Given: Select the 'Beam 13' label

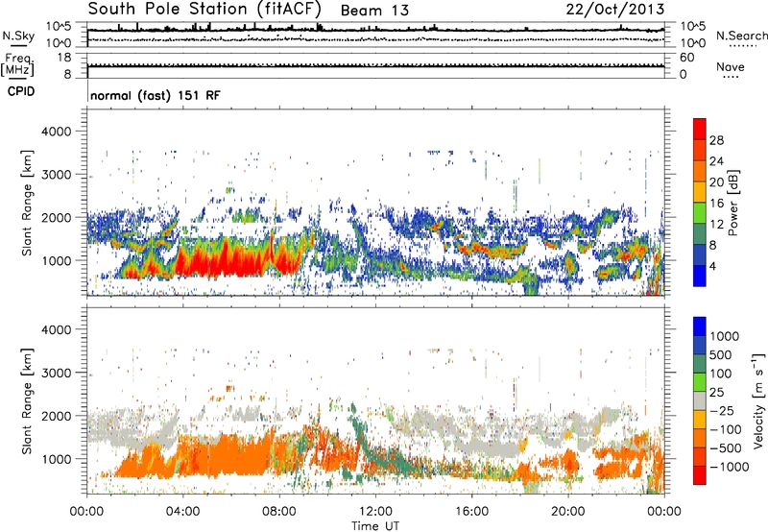Looking at the screenshot, I should coord(374,11).
